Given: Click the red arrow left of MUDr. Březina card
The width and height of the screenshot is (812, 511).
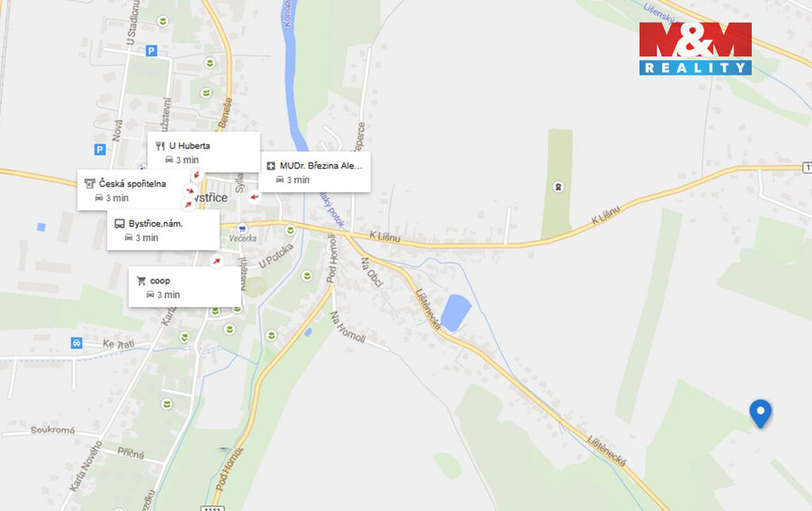Looking at the screenshot, I should point(253,197).
